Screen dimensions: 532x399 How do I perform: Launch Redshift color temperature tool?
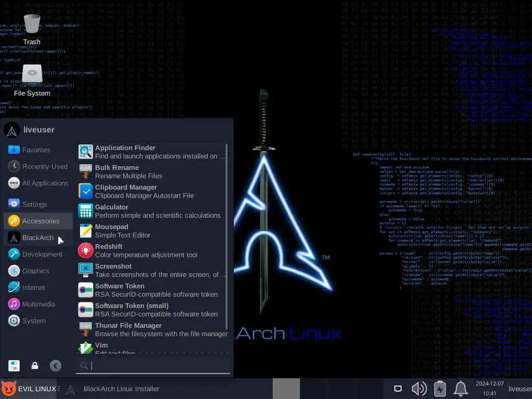(151, 250)
